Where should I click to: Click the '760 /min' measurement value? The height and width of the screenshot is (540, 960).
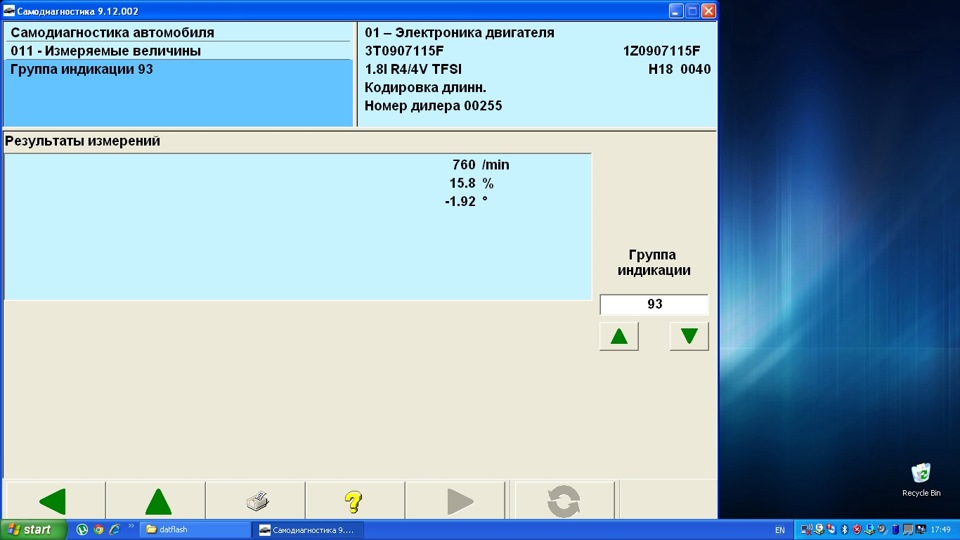click(x=481, y=165)
